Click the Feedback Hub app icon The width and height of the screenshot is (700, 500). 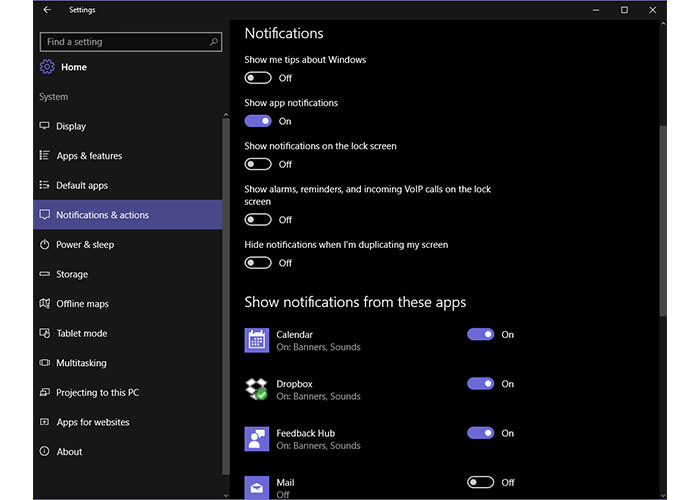coord(257,439)
